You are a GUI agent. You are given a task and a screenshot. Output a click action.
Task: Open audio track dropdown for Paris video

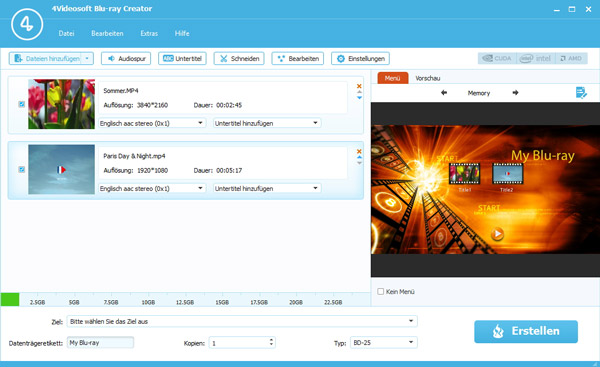click(x=152, y=188)
